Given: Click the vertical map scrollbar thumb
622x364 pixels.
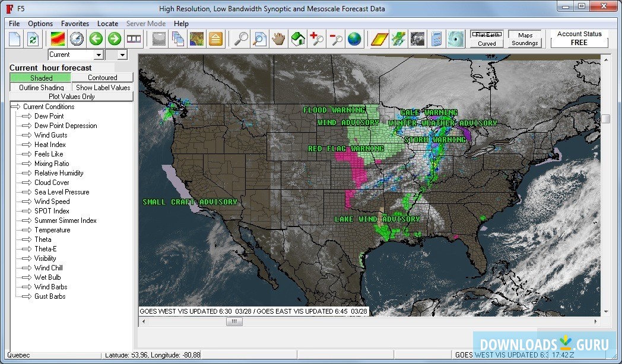Looking at the screenshot, I should [606, 119].
